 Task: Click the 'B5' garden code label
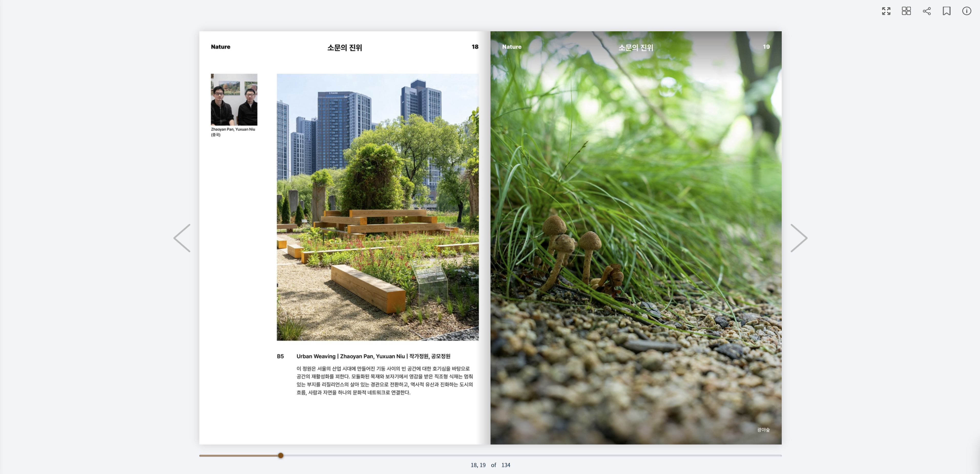(x=280, y=356)
